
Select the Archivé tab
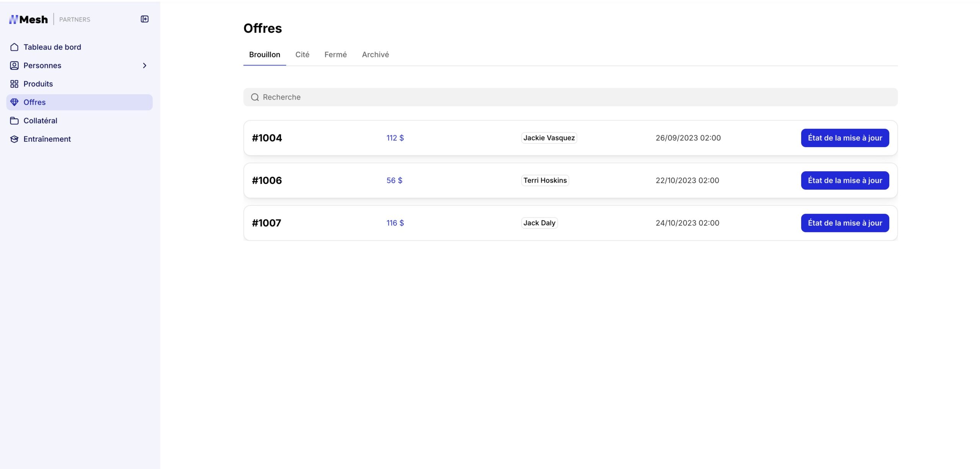tap(375, 55)
